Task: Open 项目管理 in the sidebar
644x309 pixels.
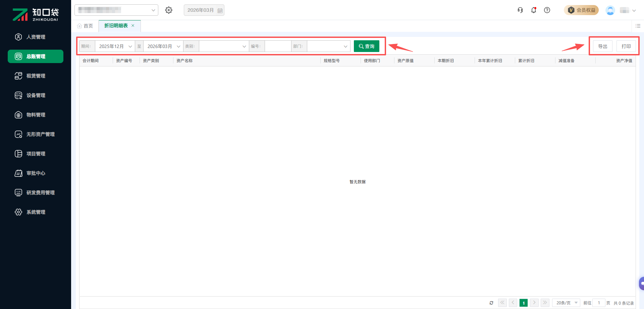Action: (x=36, y=154)
